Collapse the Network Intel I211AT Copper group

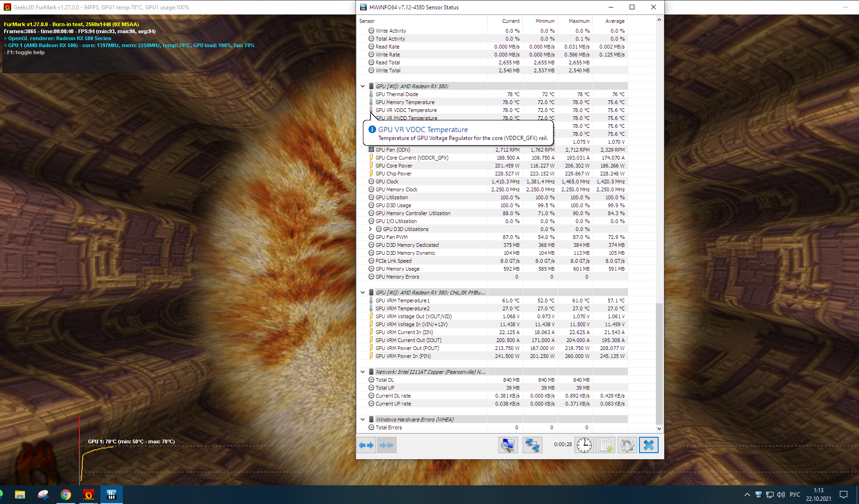362,372
